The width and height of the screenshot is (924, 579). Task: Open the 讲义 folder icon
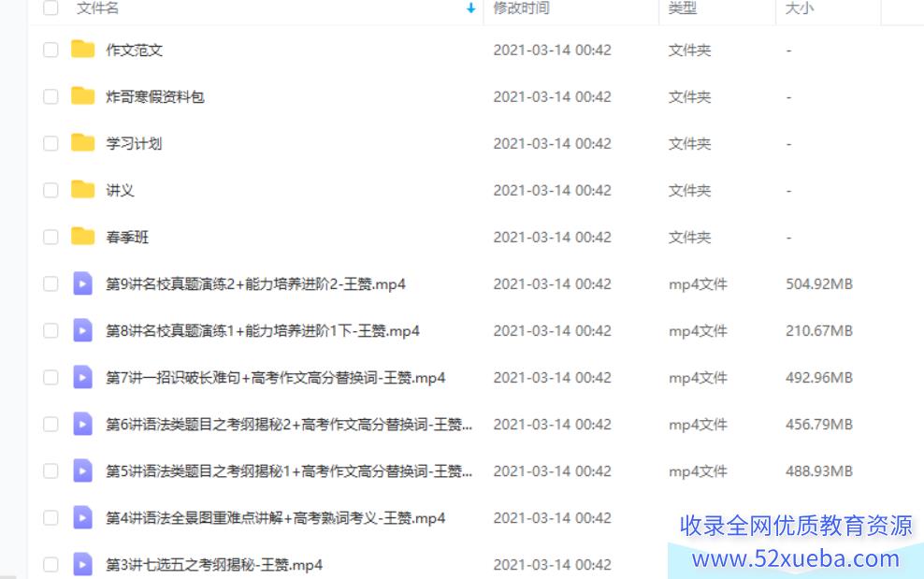[x=82, y=190]
